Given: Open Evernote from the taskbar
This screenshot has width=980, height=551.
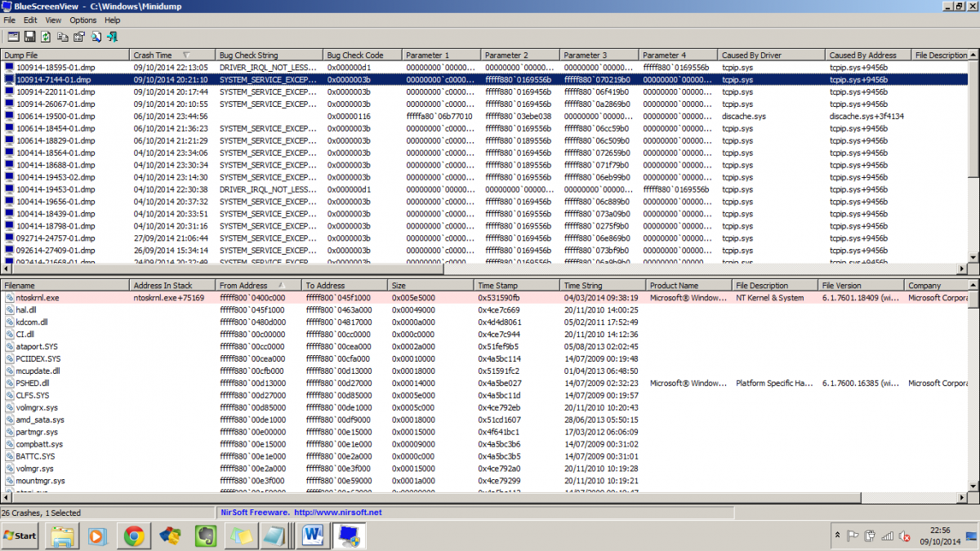Looking at the screenshot, I should (204, 536).
